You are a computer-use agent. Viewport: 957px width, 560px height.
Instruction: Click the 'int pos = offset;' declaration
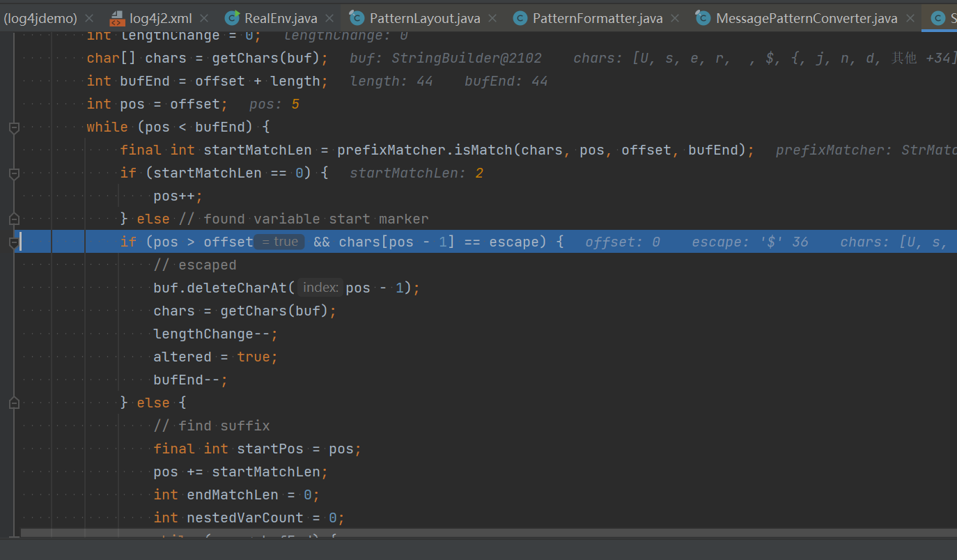[x=157, y=104]
